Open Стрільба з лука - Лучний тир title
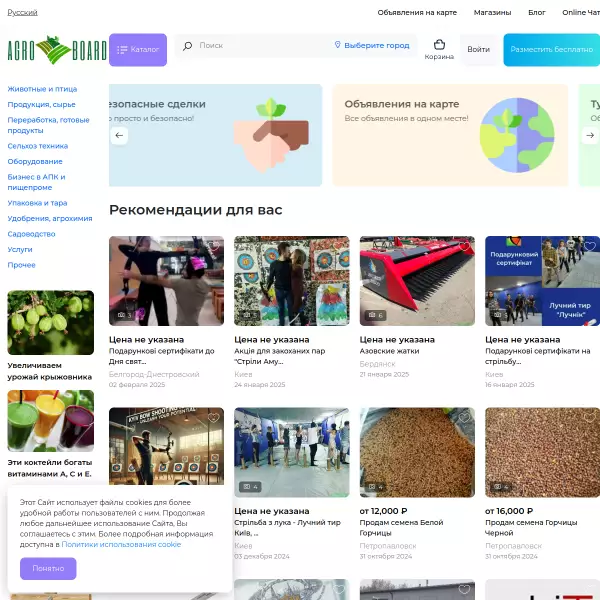600x600 pixels. pos(287,528)
